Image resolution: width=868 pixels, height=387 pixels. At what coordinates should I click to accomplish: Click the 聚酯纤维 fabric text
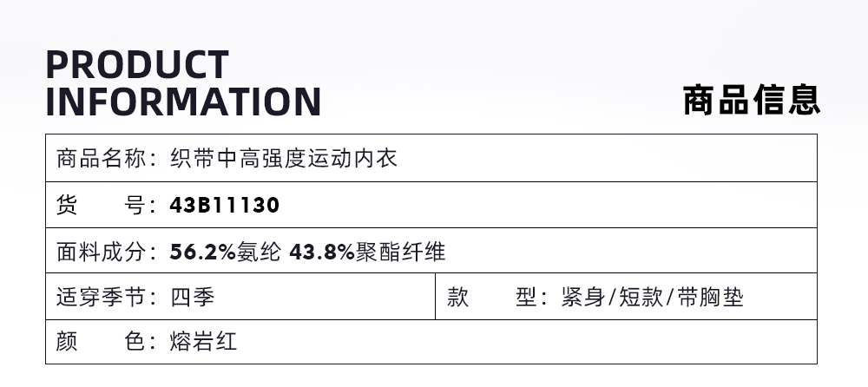[401, 253]
